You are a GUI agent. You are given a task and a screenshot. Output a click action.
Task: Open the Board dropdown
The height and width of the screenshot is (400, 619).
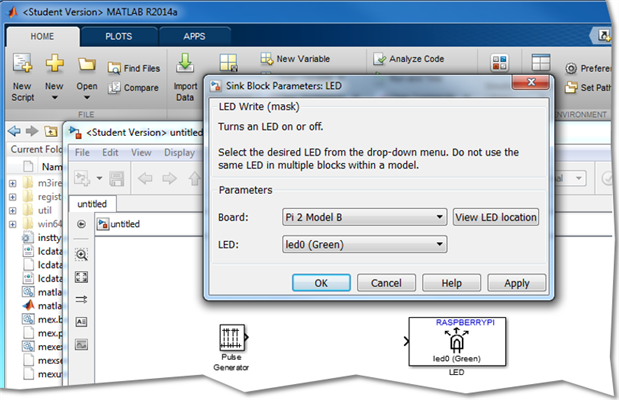pos(364,217)
